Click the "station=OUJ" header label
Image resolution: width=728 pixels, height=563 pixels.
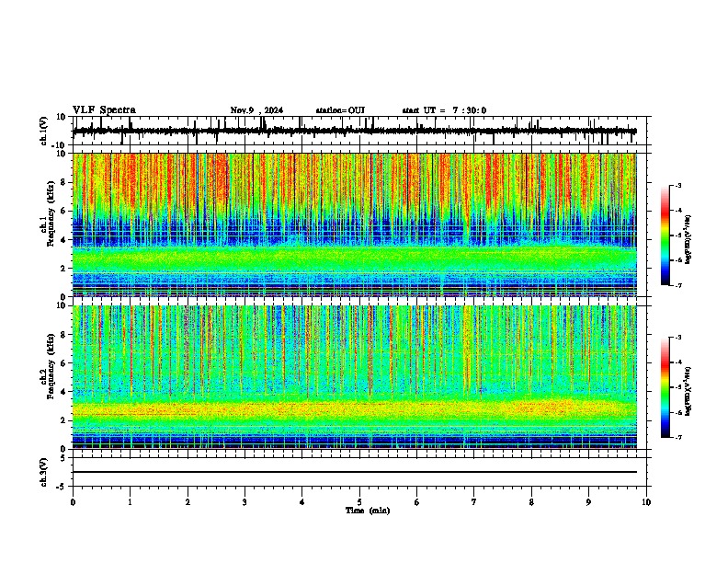click(340, 110)
